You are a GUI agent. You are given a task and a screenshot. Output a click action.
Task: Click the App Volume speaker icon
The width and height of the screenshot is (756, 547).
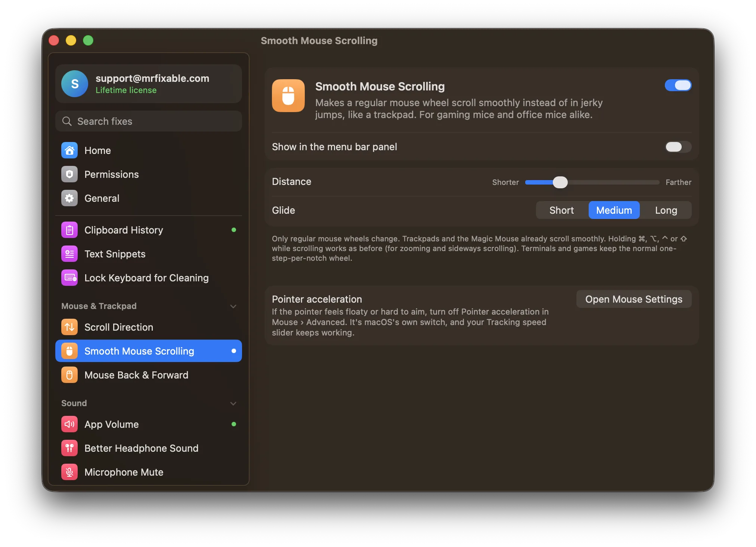tap(69, 424)
